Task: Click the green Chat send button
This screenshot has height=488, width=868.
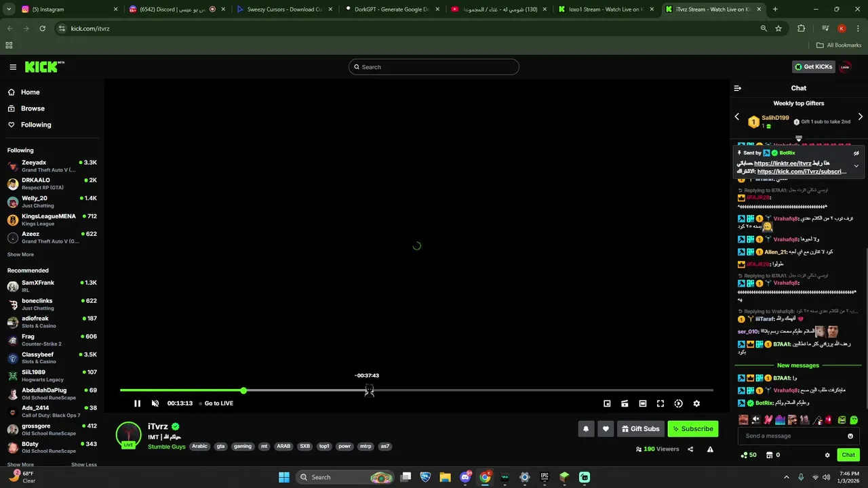Action: click(x=848, y=455)
